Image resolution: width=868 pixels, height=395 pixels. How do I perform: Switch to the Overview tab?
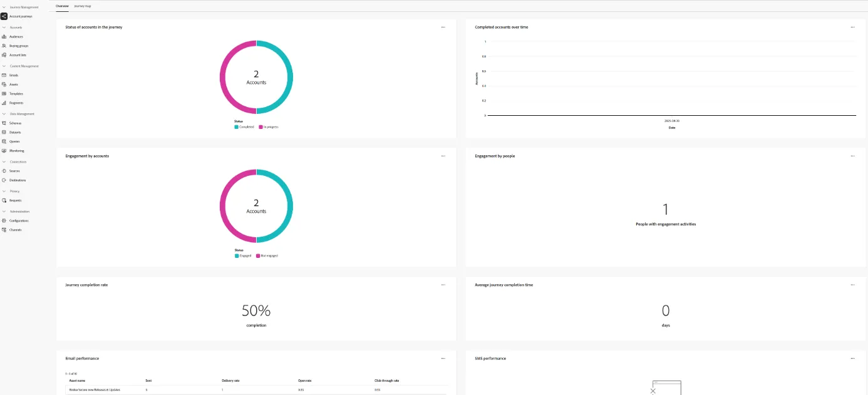coord(62,6)
